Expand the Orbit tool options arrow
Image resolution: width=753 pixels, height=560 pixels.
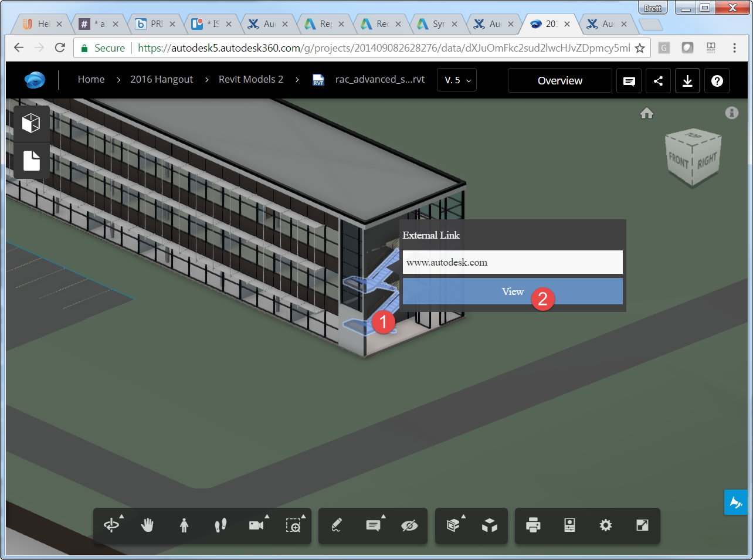tap(121, 517)
